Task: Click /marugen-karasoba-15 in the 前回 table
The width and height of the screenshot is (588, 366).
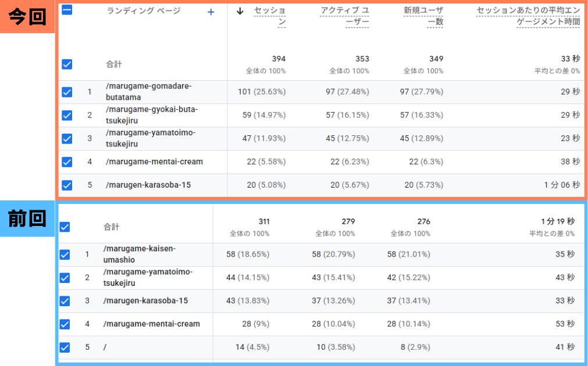Action: point(145,301)
